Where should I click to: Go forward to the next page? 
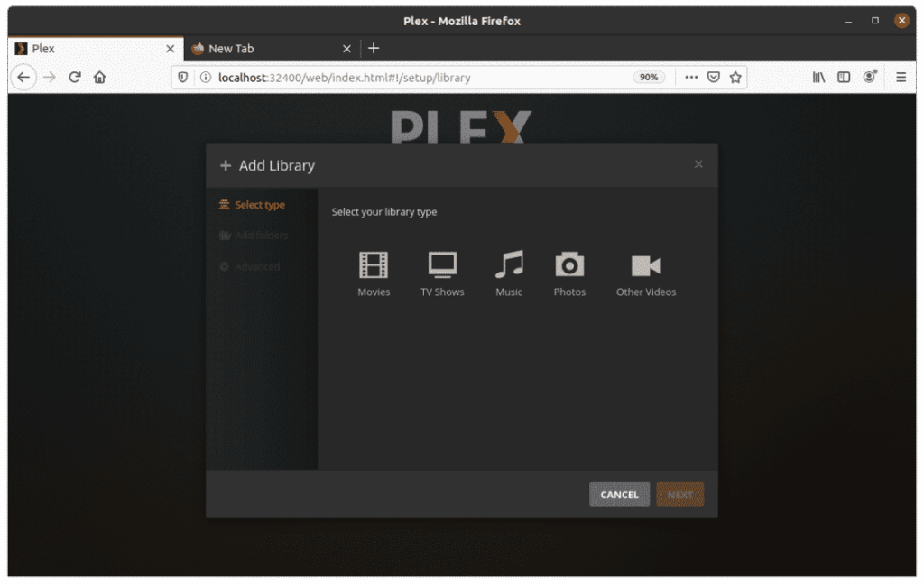(50, 78)
